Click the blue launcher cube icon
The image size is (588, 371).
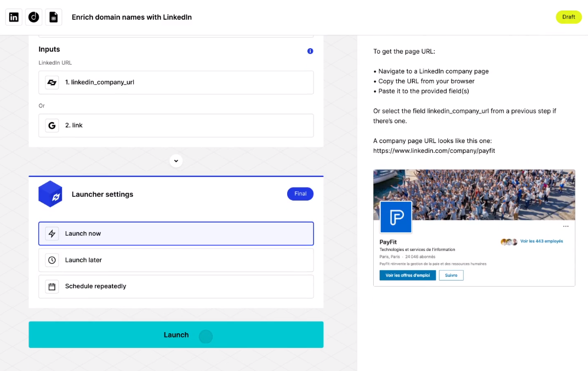coord(50,194)
